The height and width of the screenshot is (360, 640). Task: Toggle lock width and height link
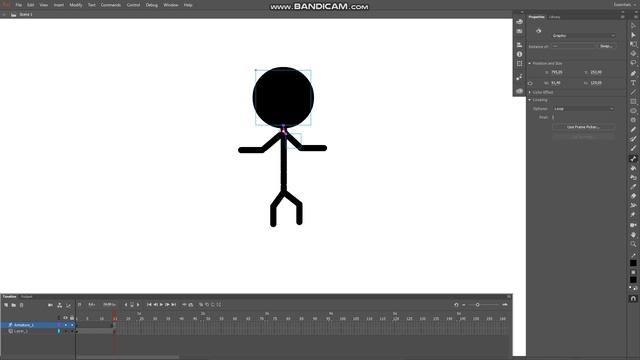pos(530,83)
